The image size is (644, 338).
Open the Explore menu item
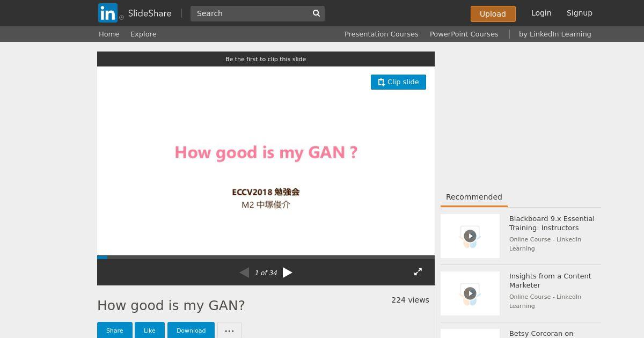tap(143, 34)
